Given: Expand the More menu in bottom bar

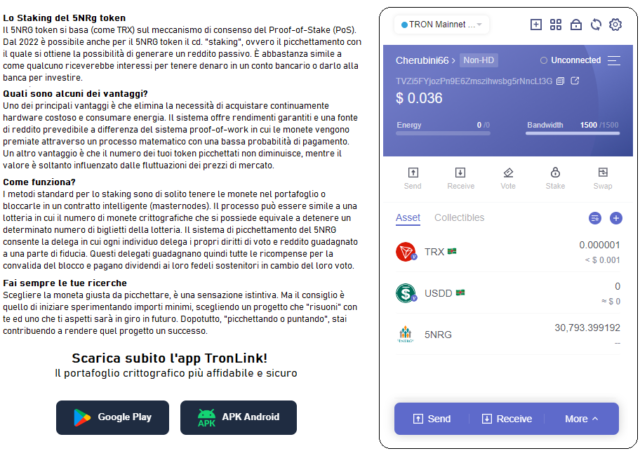Looking at the screenshot, I should [x=581, y=419].
